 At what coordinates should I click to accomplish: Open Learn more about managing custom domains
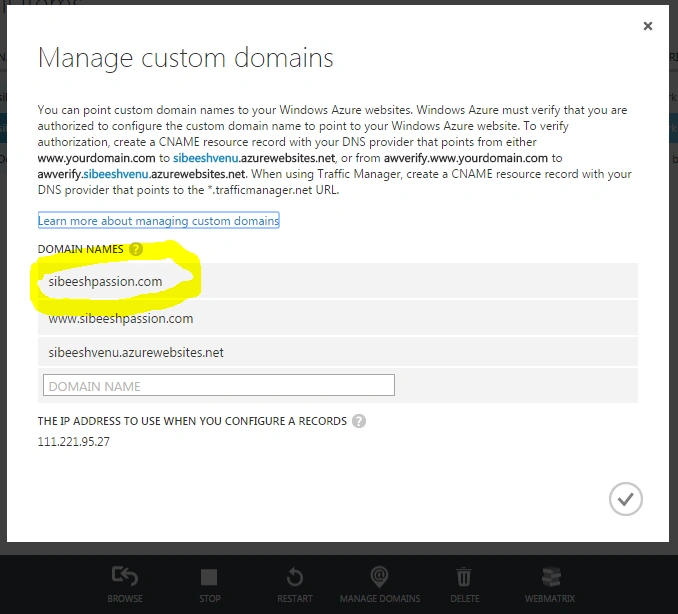click(x=158, y=221)
